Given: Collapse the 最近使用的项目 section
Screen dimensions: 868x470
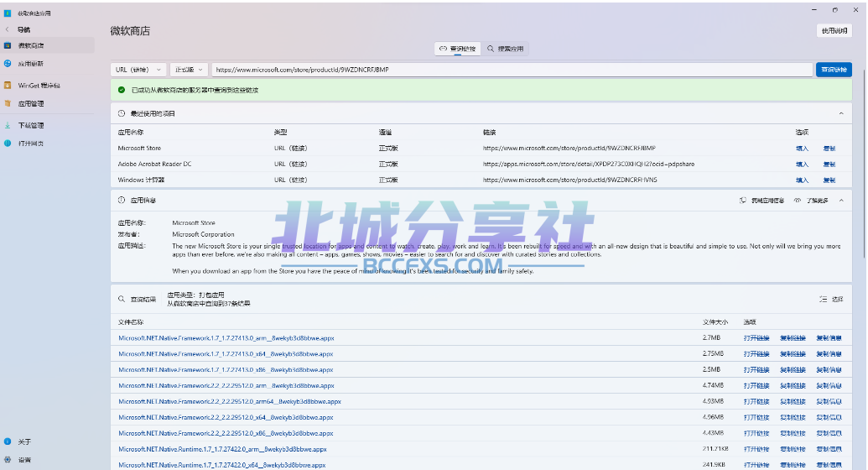Looking at the screenshot, I should point(841,113).
